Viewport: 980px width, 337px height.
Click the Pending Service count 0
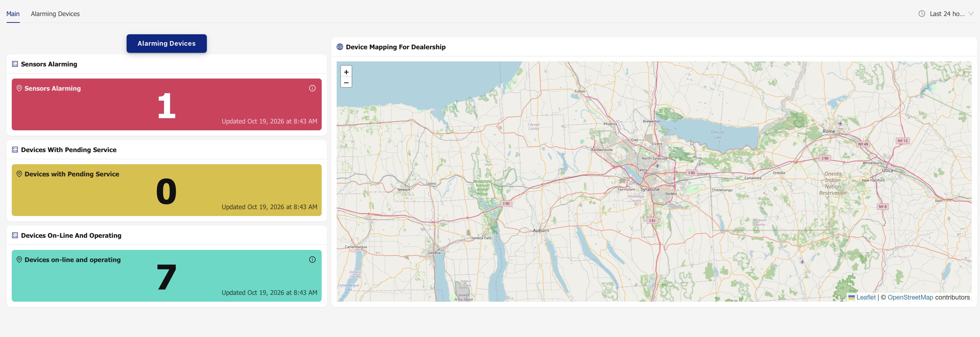[x=166, y=192]
